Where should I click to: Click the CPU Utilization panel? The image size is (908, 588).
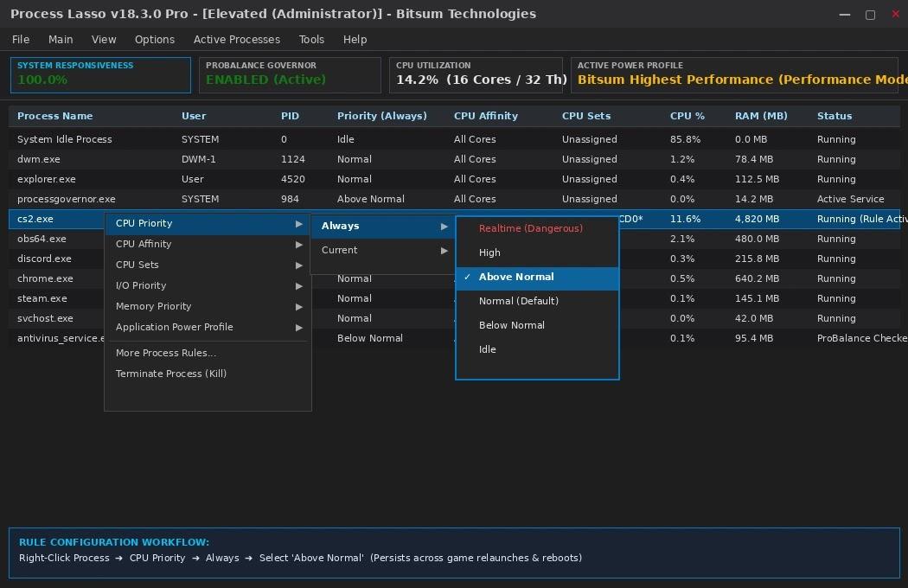(476, 74)
